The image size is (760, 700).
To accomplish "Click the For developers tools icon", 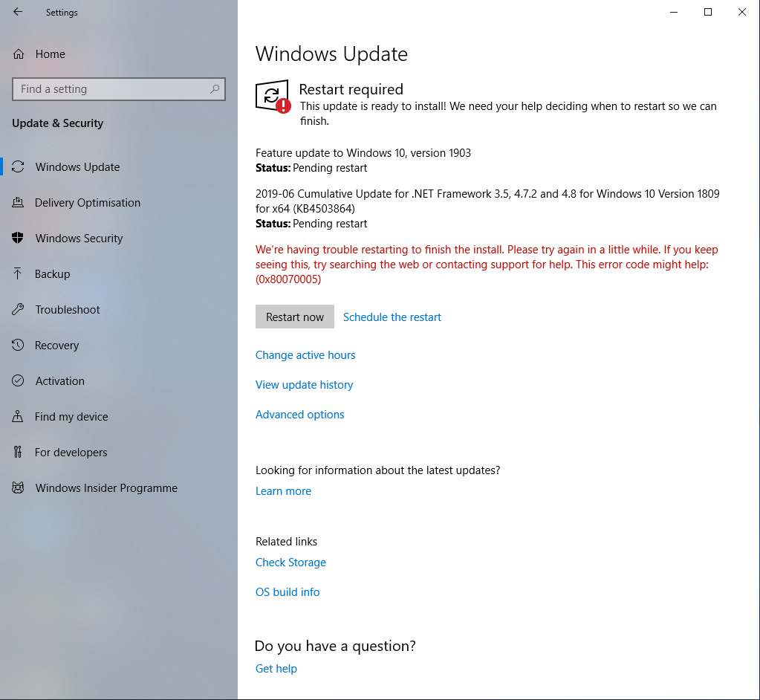I will (18, 452).
